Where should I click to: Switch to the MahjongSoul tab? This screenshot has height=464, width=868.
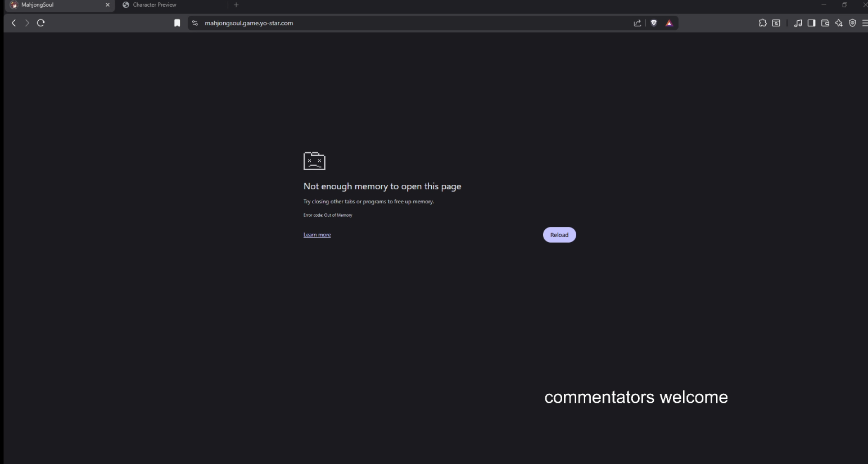[59, 5]
